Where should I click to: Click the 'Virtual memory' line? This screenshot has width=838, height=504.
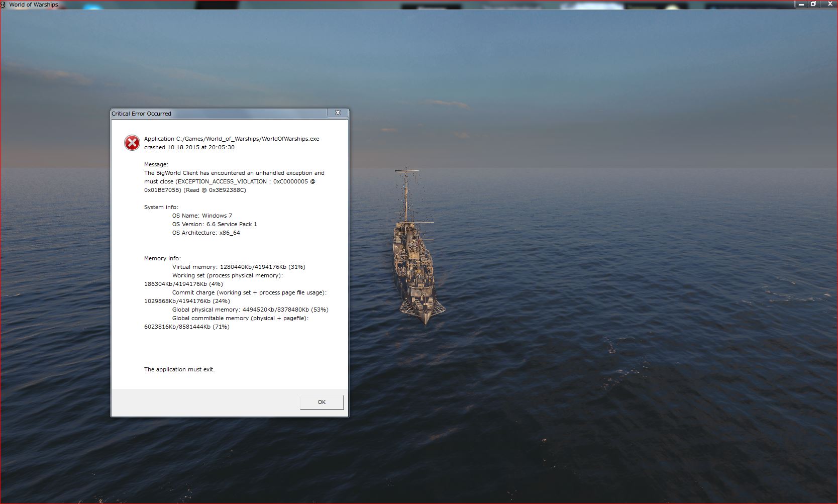(x=239, y=267)
